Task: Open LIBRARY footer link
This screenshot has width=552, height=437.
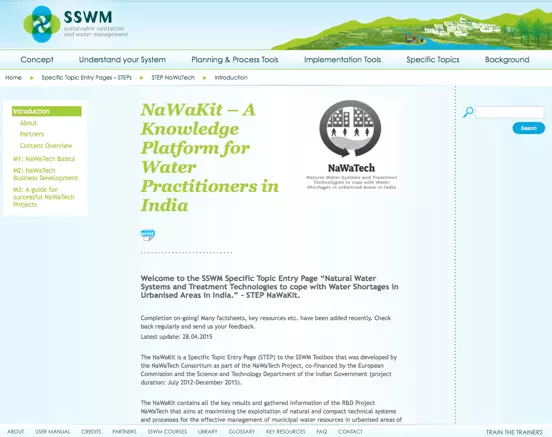Action: point(208,432)
